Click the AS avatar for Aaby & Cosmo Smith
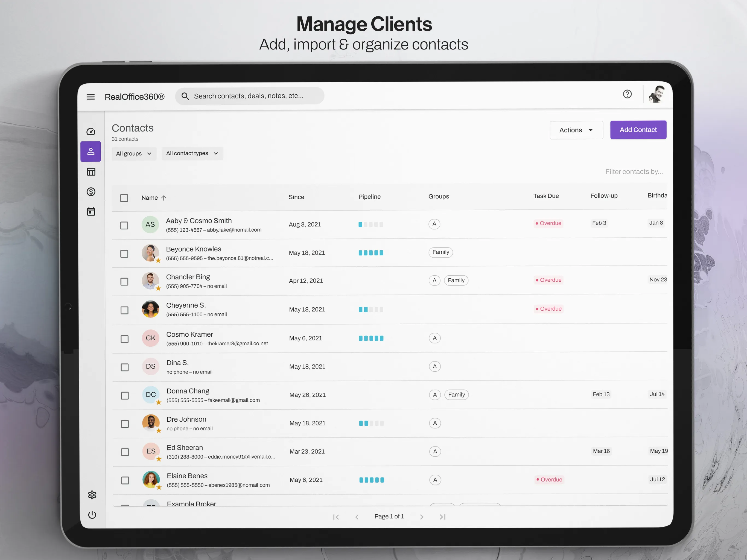This screenshot has height=560, width=747. (150, 224)
